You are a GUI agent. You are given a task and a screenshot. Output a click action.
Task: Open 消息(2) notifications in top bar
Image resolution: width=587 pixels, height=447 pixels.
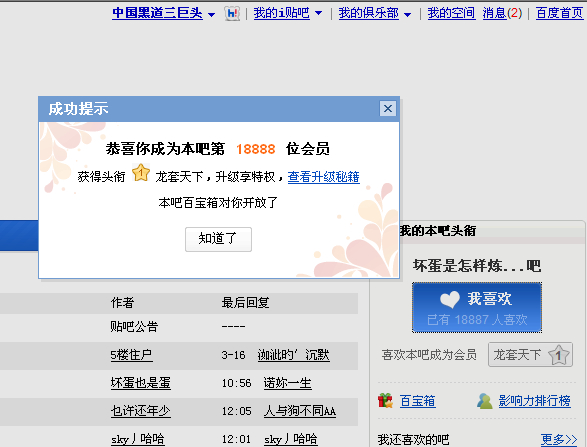502,13
